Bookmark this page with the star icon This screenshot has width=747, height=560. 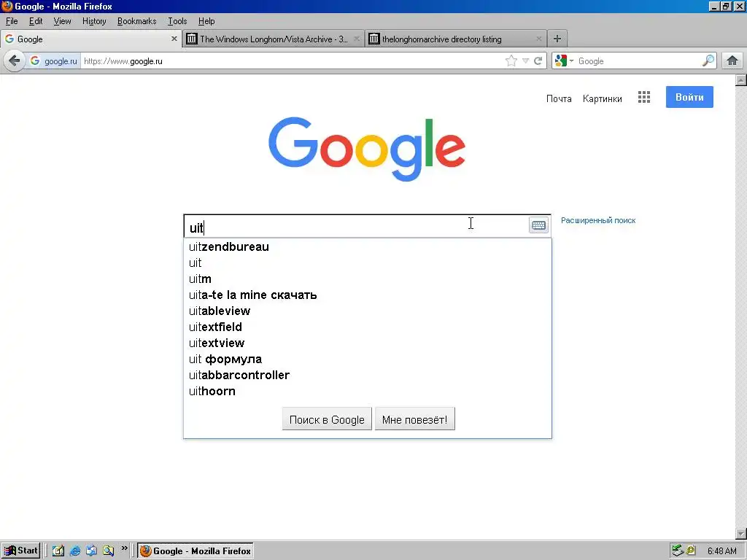click(x=511, y=61)
